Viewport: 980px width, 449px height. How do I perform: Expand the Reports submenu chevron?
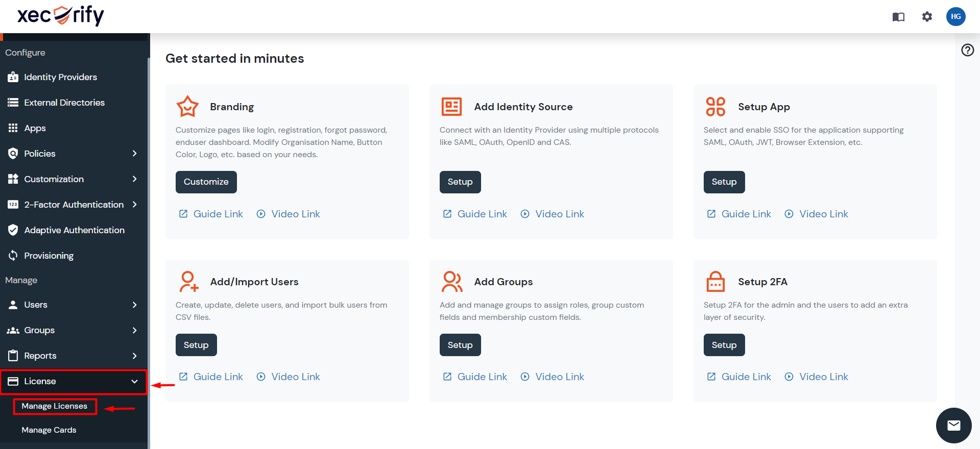tap(135, 356)
